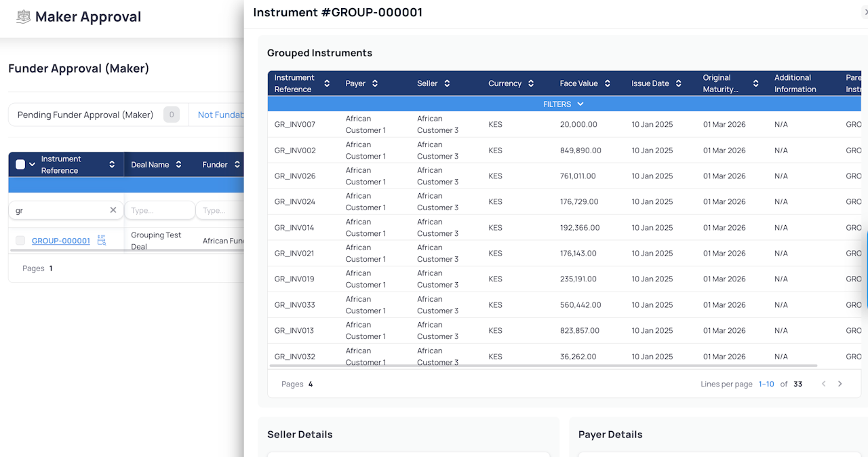This screenshot has height=457, width=868.
Task: Clear the 'gr' instrument reference search
Action: (x=113, y=210)
